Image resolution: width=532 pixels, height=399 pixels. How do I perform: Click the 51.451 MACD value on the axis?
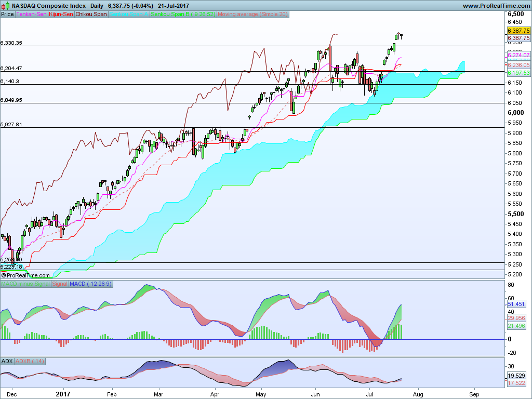(x=516, y=304)
